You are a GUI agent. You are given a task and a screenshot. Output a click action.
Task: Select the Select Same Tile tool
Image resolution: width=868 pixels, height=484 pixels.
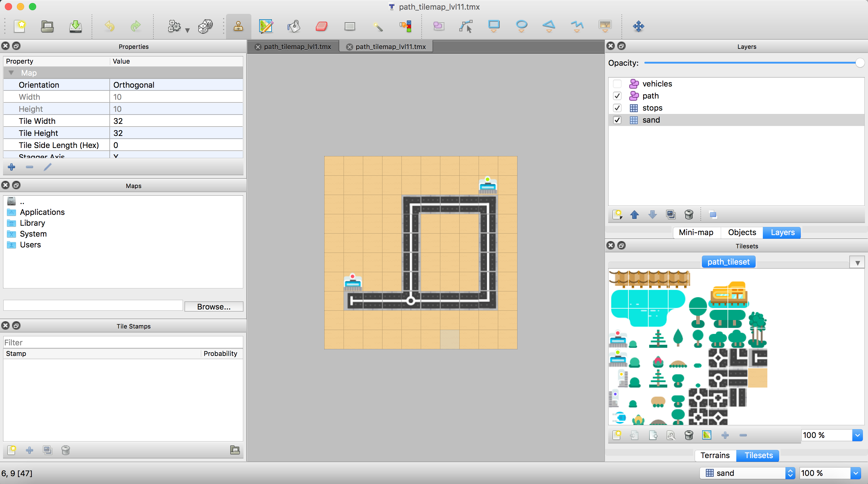(x=406, y=26)
